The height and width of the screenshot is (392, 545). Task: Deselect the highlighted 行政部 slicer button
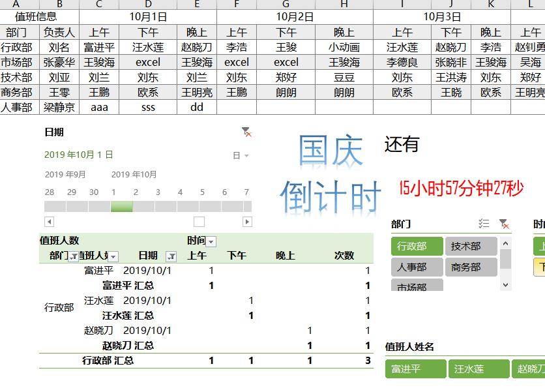click(416, 246)
